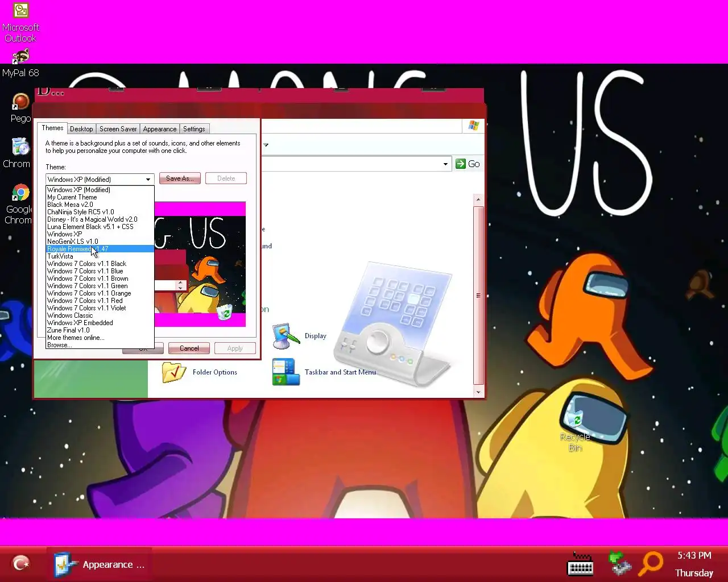Collapse the Theme dropdown arrow
The width and height of the screenshot is (728, 582).
148,179
